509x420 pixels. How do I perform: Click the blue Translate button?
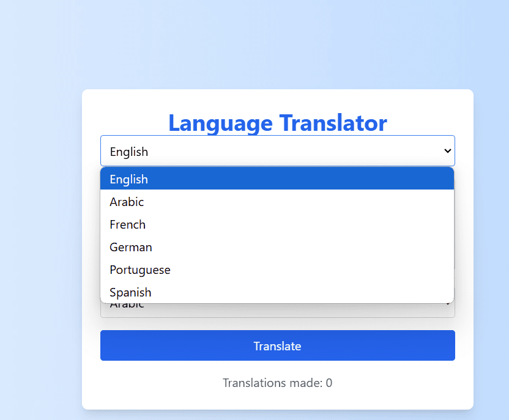coord(278,345)
